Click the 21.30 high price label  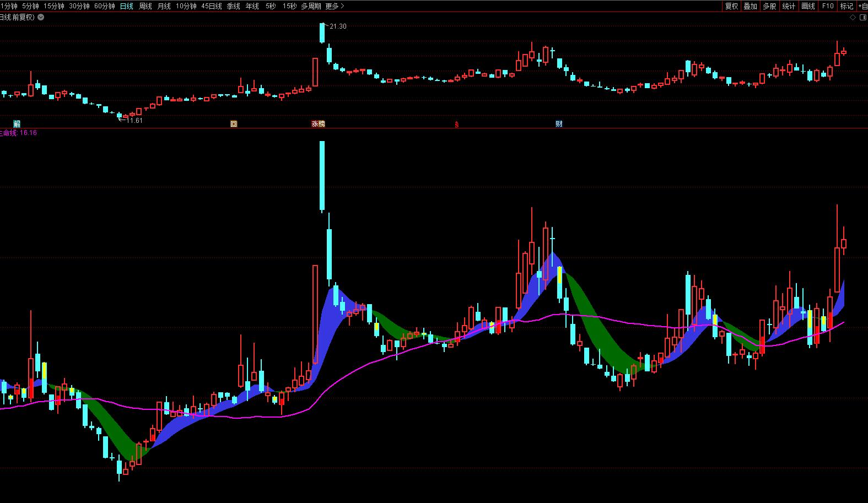(x=338, y=26)
